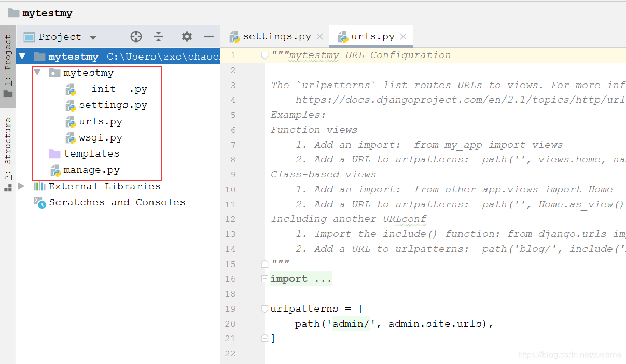Expand External Libraries node
Screen dimensions: 626x364
21,186
